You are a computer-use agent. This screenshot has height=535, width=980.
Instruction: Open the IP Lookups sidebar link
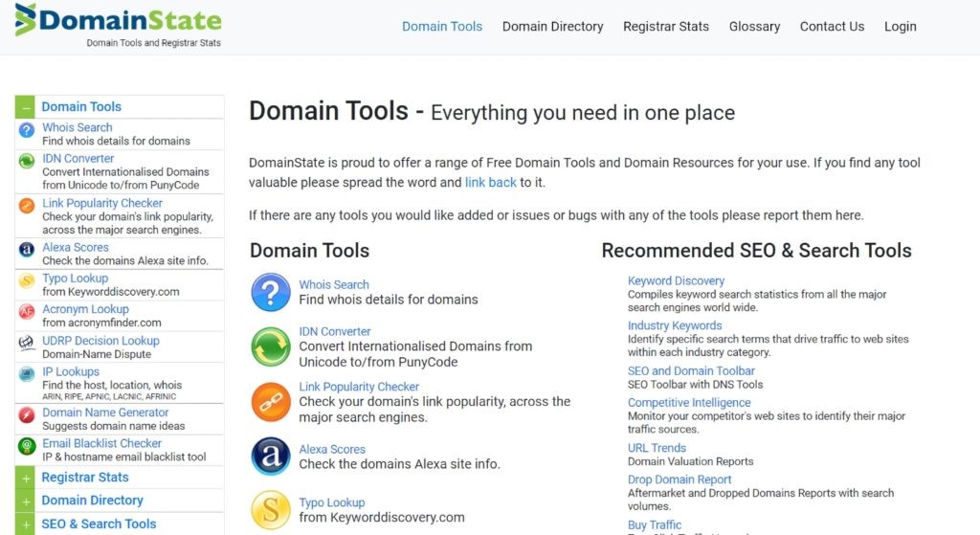point(71,371)
